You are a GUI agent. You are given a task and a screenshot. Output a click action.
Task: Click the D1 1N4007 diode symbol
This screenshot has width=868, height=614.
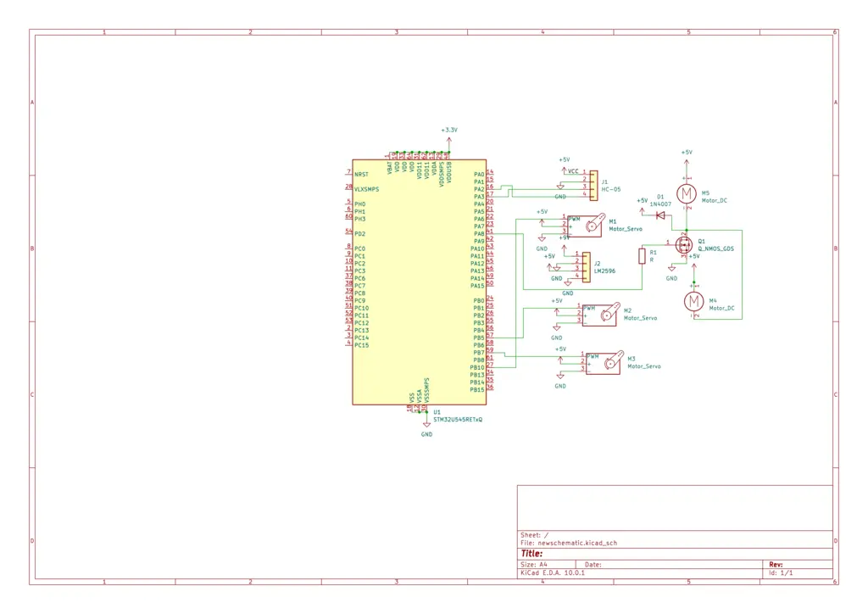[x=660, y=215]
